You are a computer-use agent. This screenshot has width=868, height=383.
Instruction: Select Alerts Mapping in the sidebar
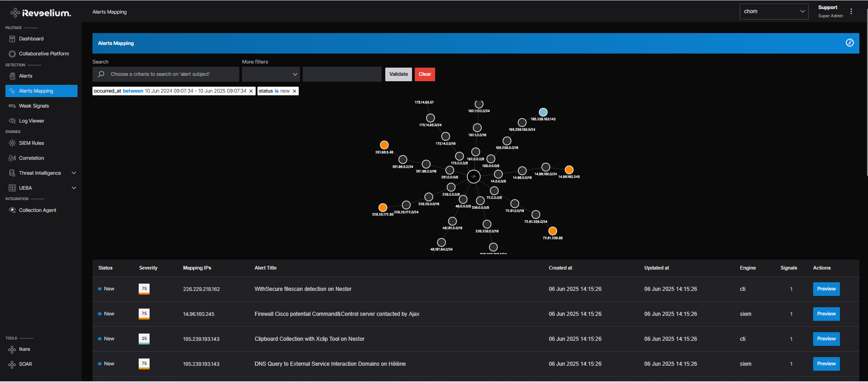click(x=41, y=91)
